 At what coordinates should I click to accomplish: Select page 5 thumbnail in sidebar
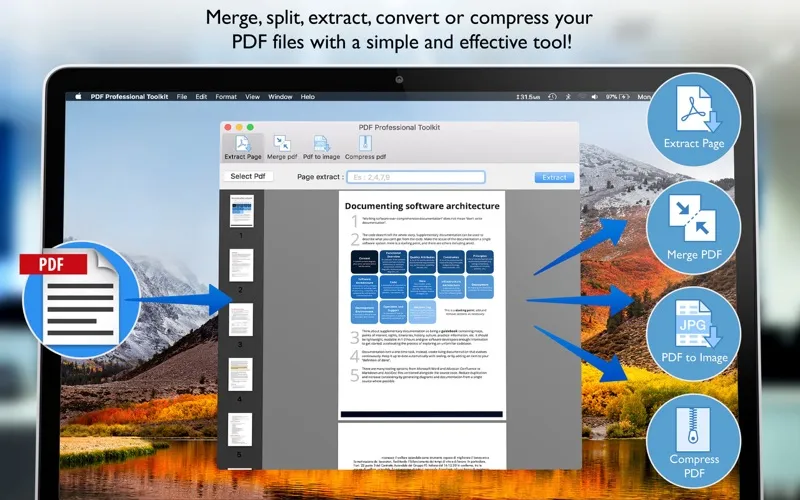[240, 430]
